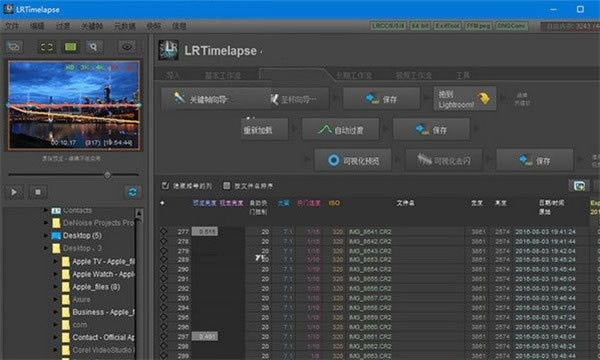Click the 自动过渡 auto transition button
Viewport: 600px width, 360px height.
click(341, 130)
